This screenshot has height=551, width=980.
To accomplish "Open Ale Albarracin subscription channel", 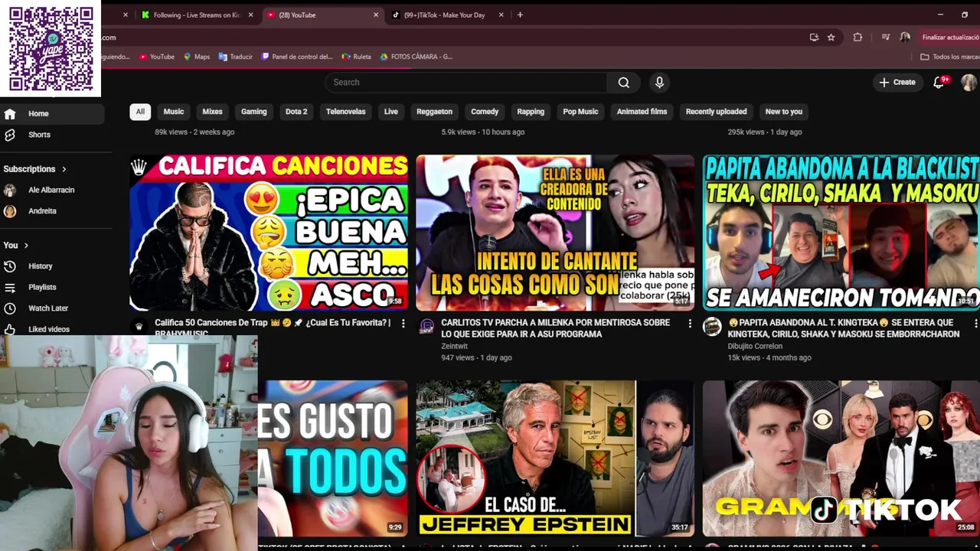I will pyautogui.click(x=52, y=190).
